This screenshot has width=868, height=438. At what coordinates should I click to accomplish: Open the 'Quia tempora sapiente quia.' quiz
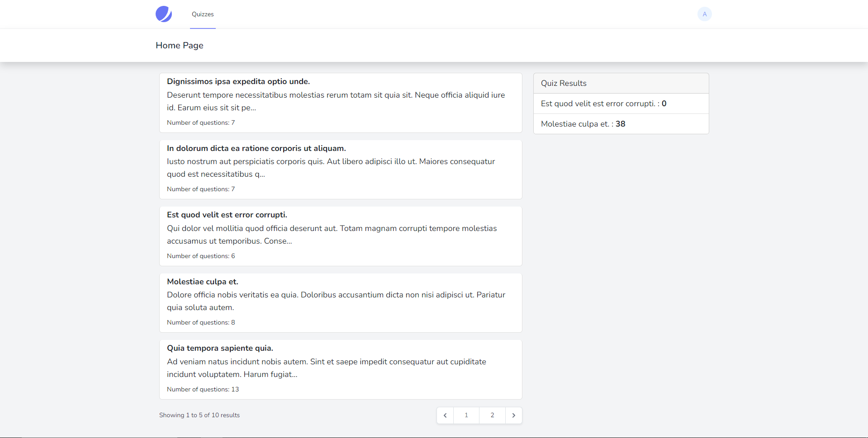(x=340, y=369)
